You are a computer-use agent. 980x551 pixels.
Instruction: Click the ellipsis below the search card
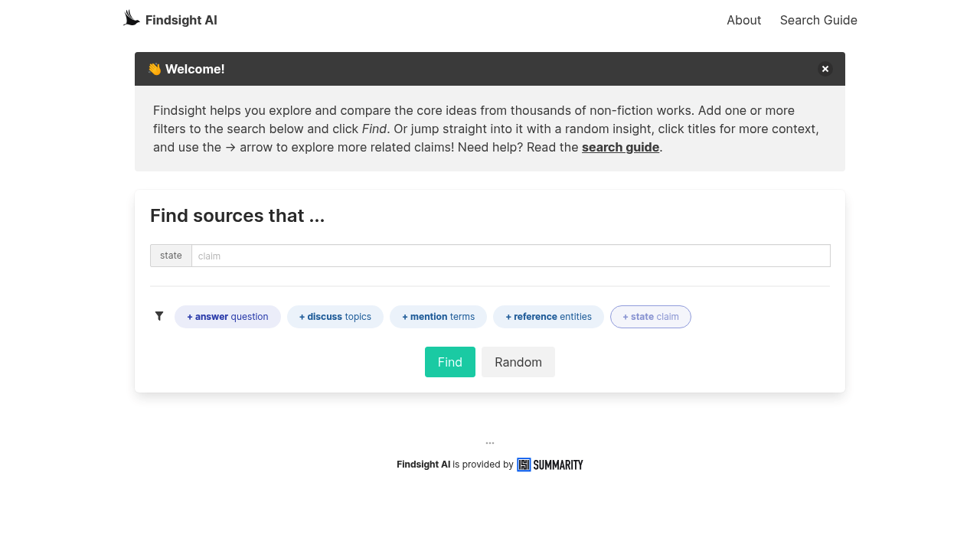coord(489,442)
